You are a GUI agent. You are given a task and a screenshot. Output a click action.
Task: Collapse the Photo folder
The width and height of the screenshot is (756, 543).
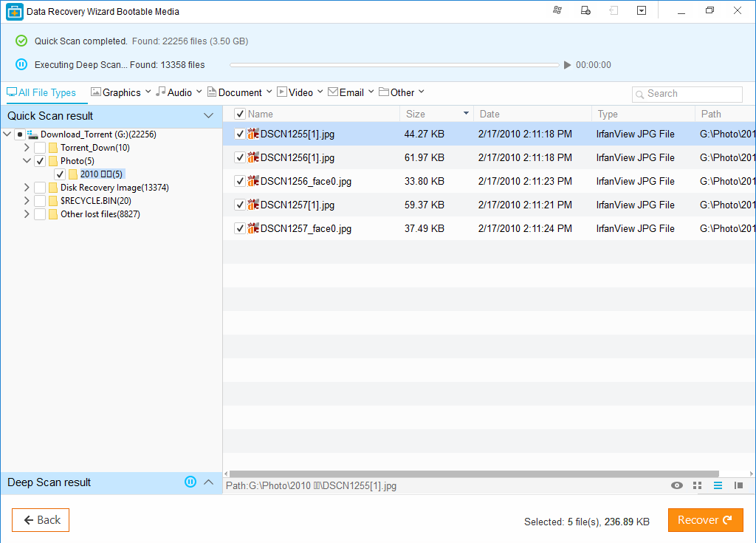(27, 161)
